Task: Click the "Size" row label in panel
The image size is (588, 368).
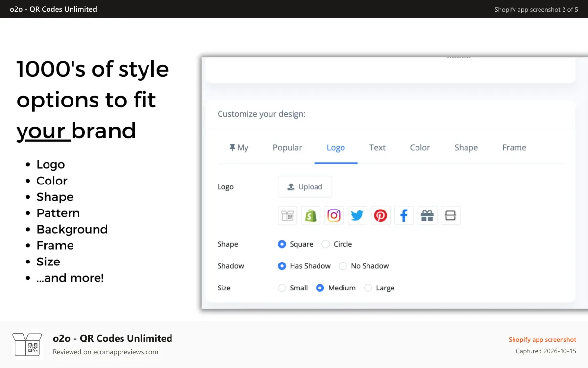Action: (x=224, y=288)
